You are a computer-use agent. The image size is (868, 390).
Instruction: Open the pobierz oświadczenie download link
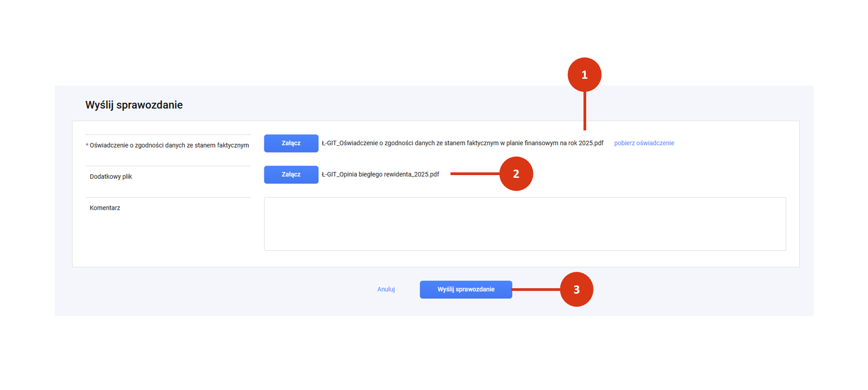point(644,143)
